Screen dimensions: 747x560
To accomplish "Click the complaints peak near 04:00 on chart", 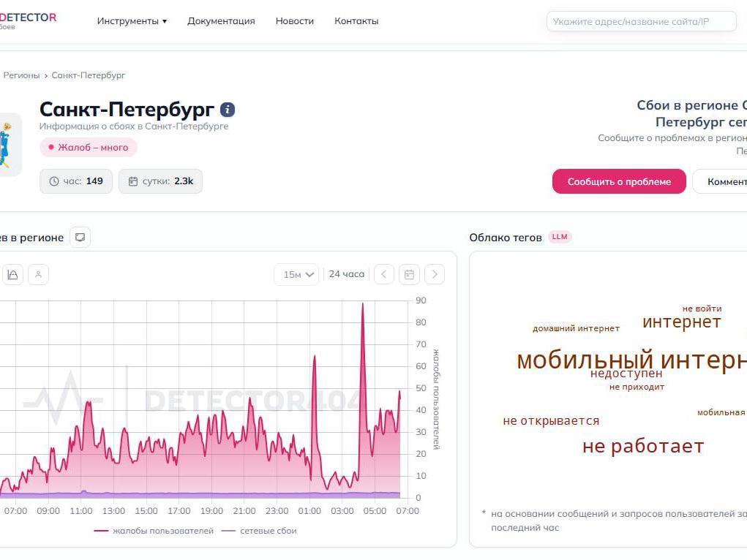I will pyautogui.click(x=363, y=304).
